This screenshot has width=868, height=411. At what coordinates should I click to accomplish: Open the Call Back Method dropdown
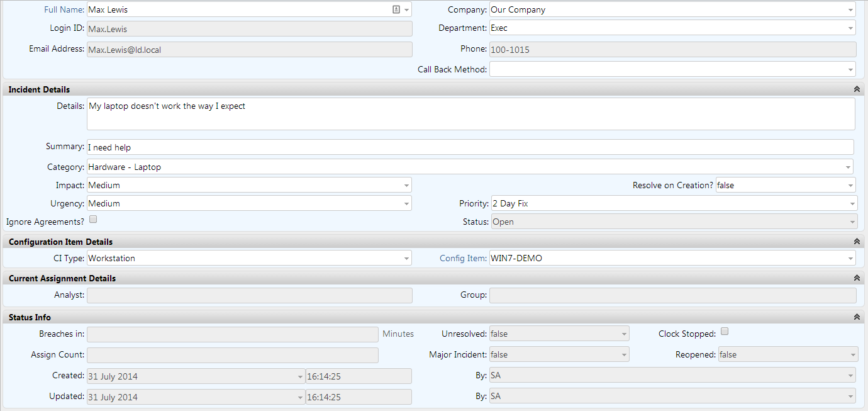click(x=850, y=69)
